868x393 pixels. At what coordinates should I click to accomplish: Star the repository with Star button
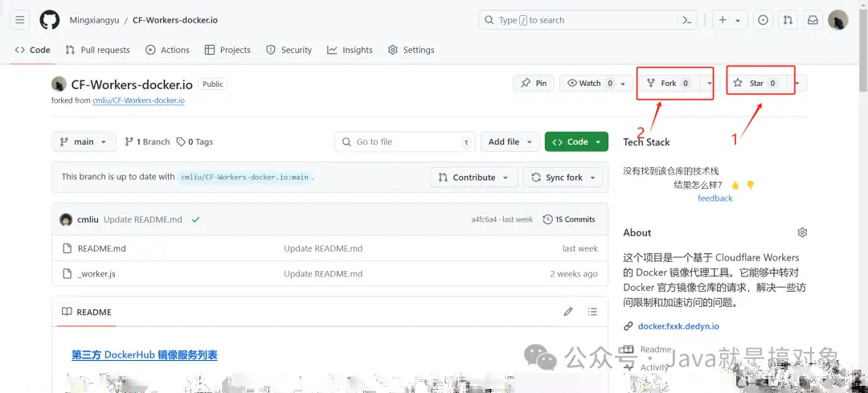click(756, 84)
